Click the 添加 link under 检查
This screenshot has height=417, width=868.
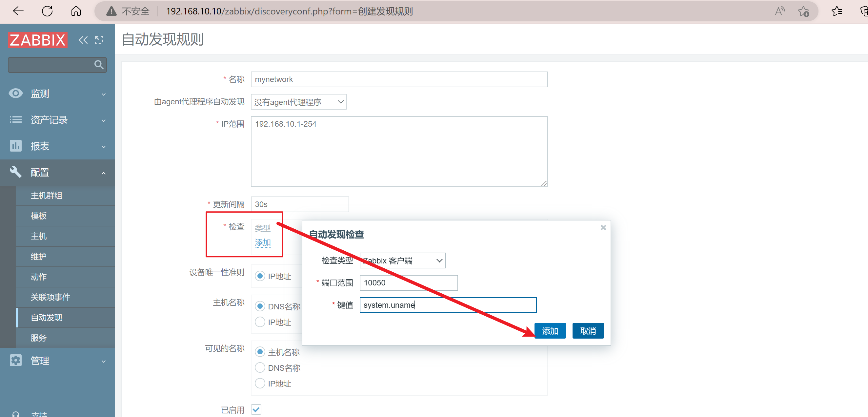click(262, 242)
